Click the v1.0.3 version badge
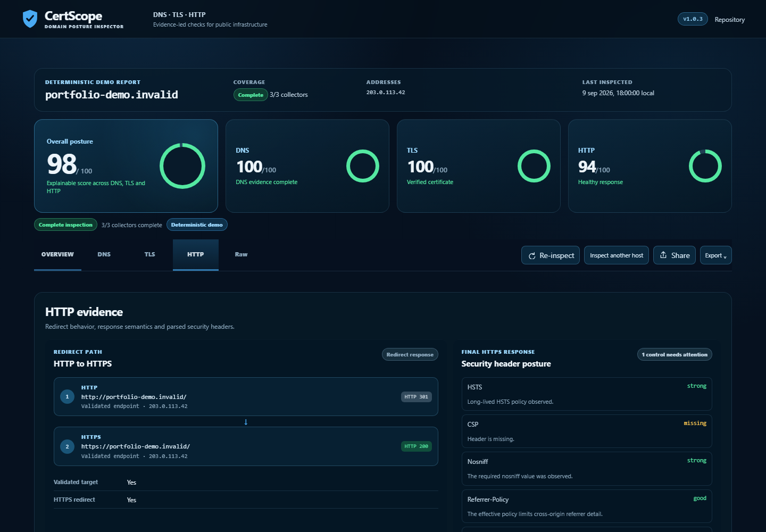Viewport: 766px width, 532px height. [693, 19]
